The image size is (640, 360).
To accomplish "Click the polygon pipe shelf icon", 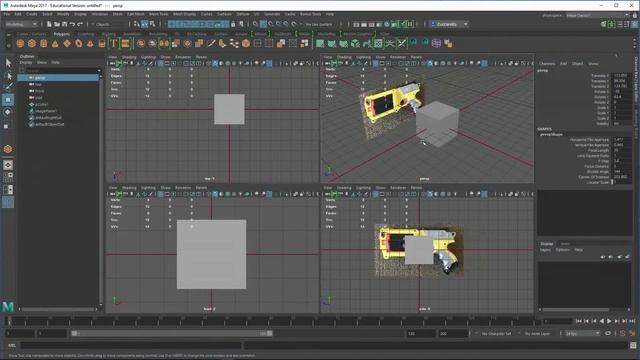I will coord(102,43).
